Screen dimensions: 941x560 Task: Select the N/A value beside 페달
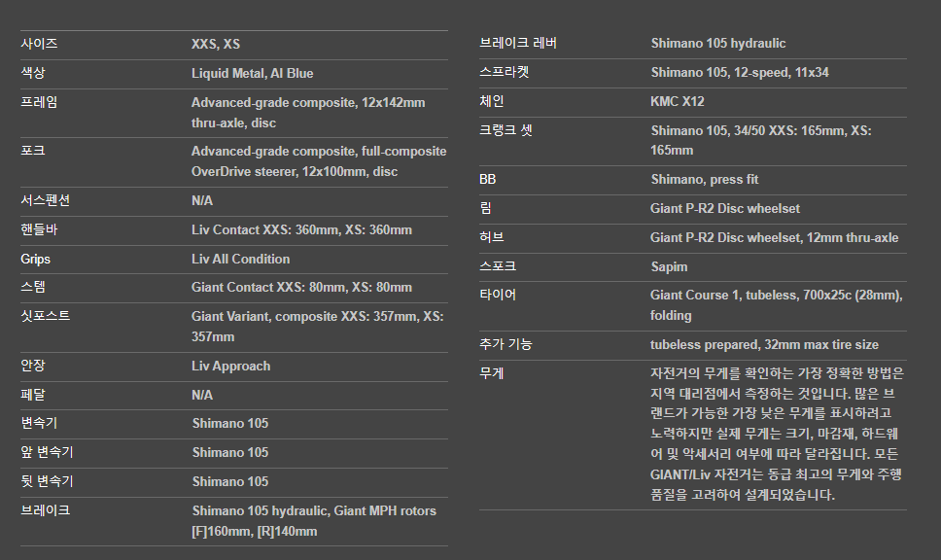point(201,395)
